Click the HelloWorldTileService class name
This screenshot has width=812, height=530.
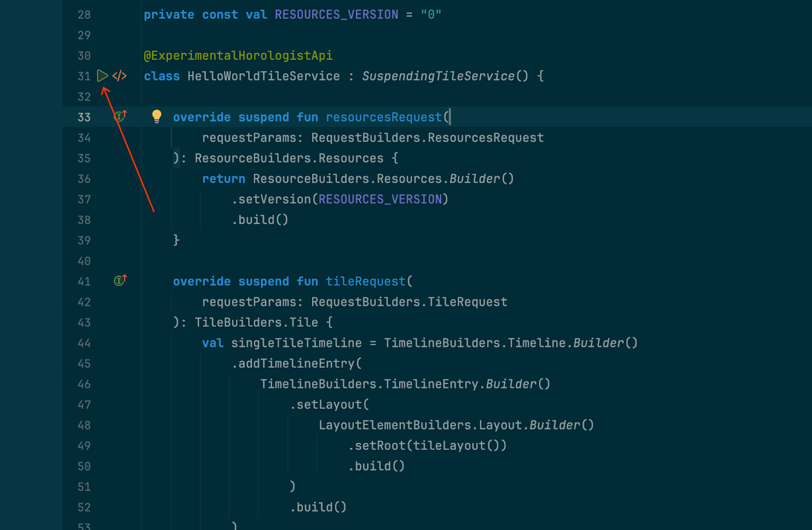click(x=263, y=76)
